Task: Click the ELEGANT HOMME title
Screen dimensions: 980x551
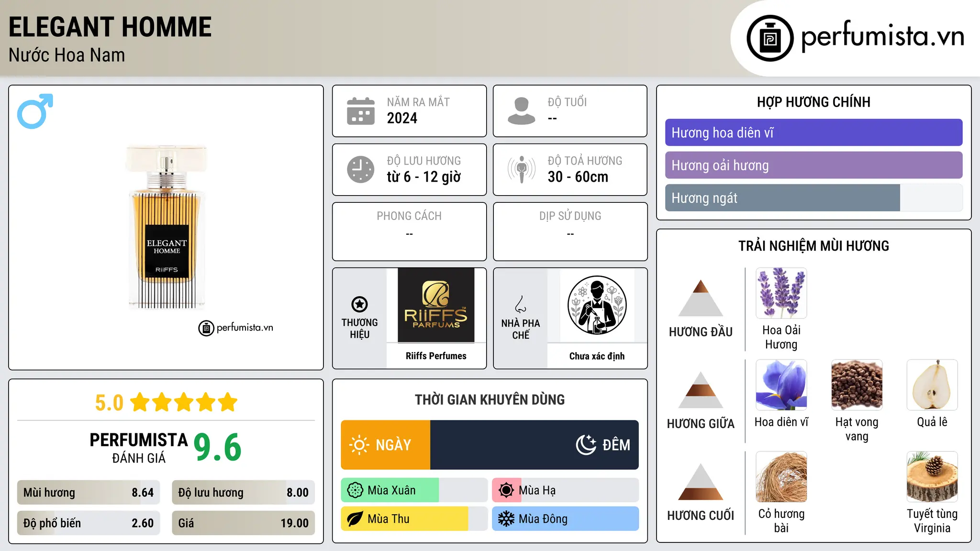Action: pos(110,27)
